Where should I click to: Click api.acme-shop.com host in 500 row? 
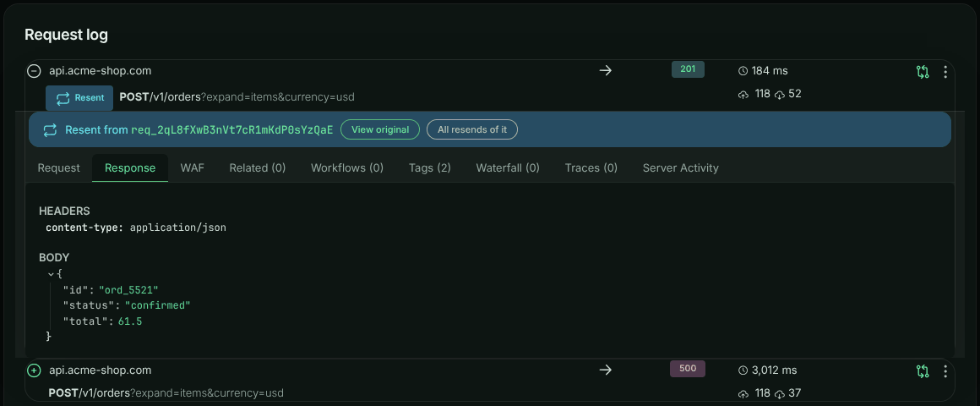100,370
